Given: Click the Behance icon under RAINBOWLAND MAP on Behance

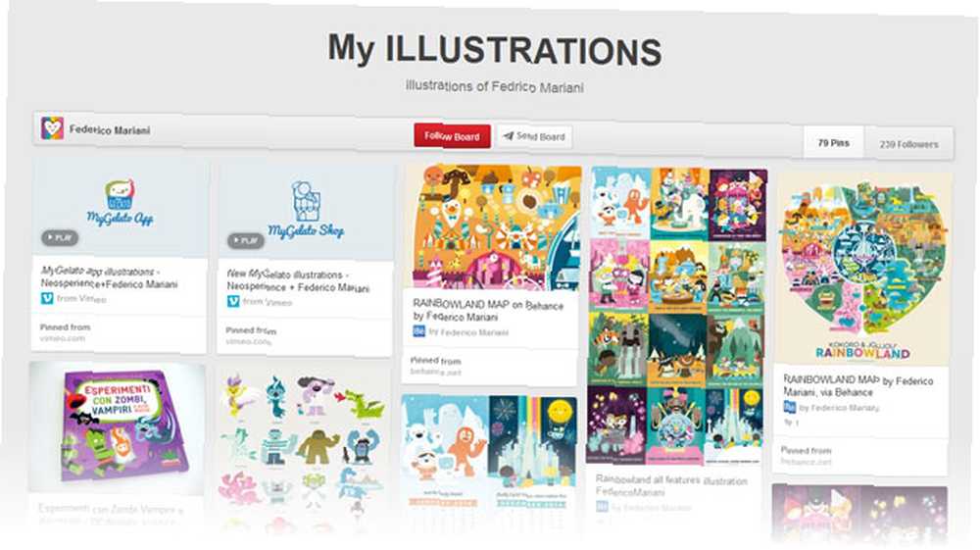Looking at the screenshot, I should click(418, 330).
